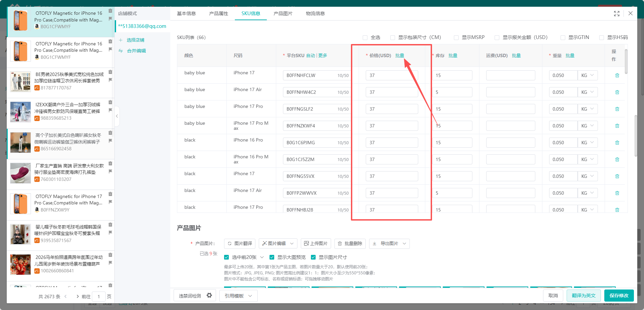The height and width of the screenshot is (310, 644).
Task: Click the 选择店铺 link
Action: 136,40
